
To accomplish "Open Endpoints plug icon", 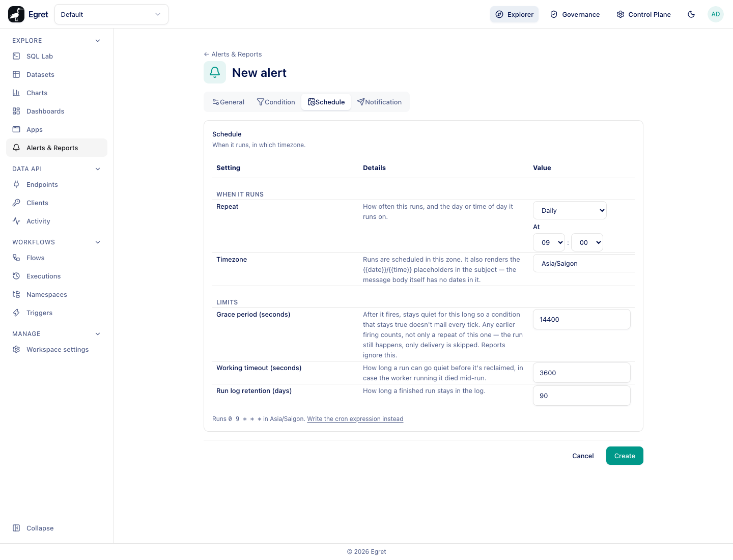I will tap(16, 184).
